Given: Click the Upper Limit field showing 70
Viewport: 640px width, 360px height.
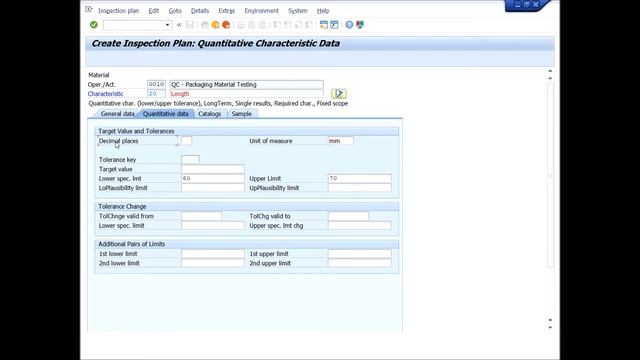Looking at the screenshot, I should click(359, 178).
